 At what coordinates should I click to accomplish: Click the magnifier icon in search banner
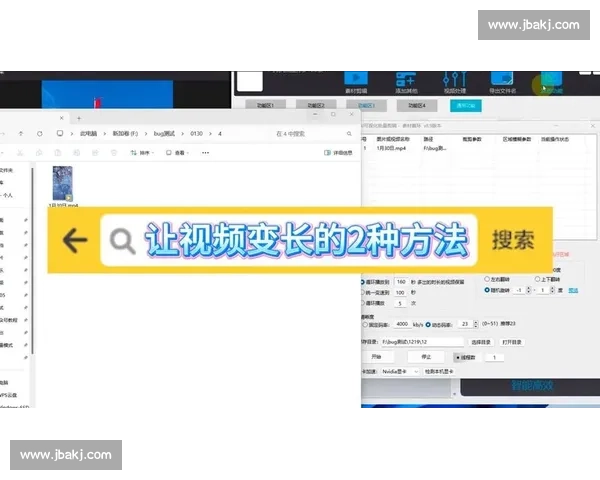coord(123,240)
